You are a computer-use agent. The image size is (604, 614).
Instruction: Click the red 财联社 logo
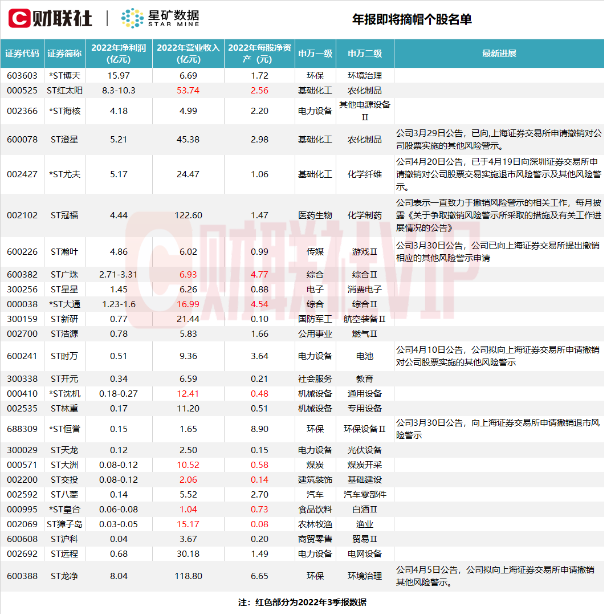click(x=50, y=18)
